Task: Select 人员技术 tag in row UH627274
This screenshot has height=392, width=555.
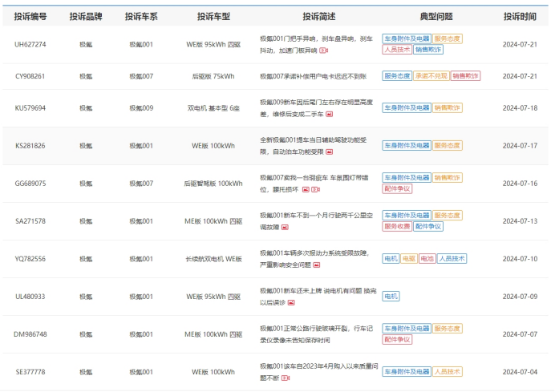Action: point(397,50)
